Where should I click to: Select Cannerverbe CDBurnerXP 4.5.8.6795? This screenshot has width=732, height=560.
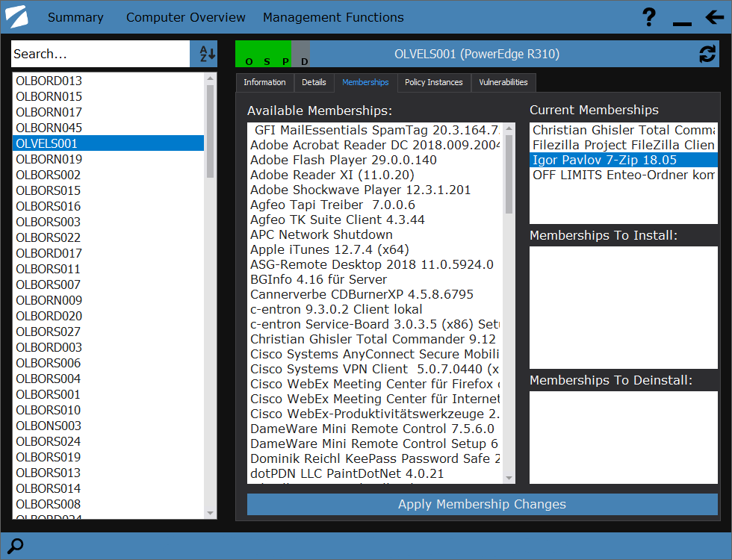point(375,294)
